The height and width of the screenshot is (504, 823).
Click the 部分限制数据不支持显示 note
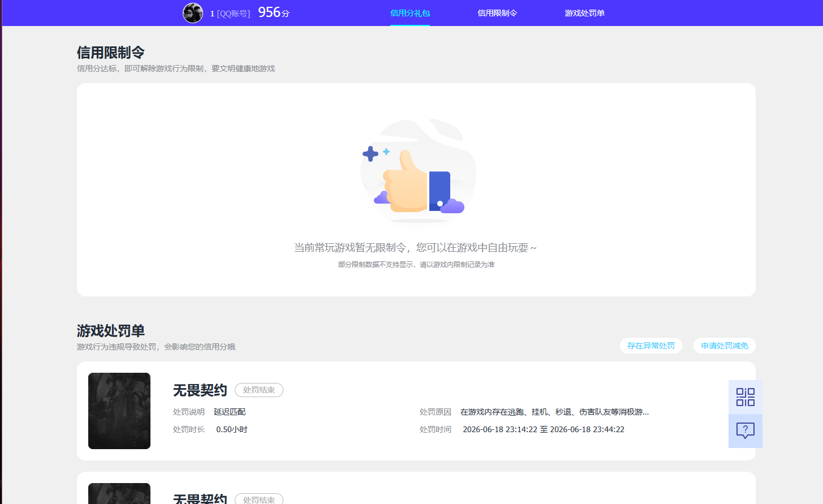pyautogui.click(x=416, y=265)
